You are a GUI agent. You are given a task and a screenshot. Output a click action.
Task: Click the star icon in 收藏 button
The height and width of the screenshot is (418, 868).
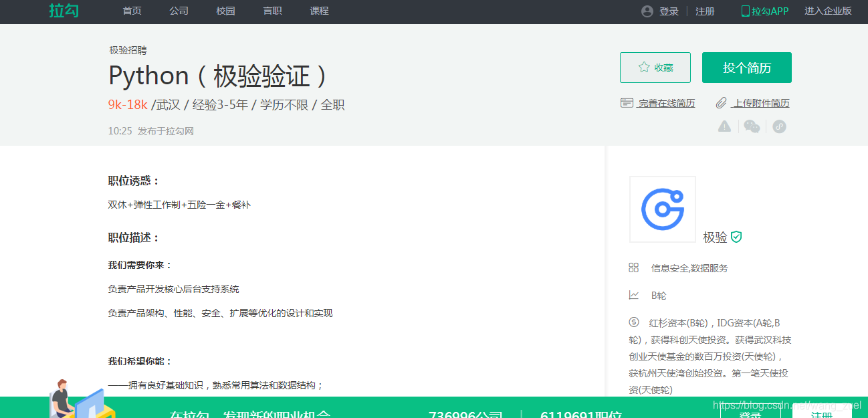click(644, 68)
